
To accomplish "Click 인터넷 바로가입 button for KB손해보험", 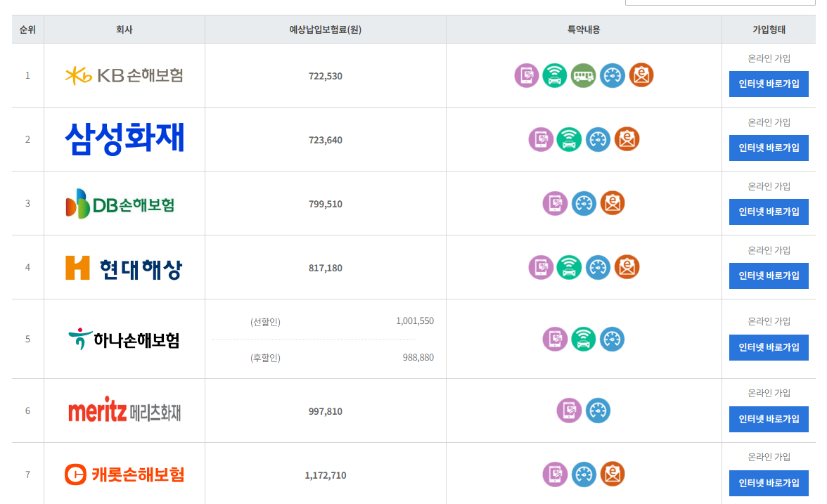I will [769, 84].
